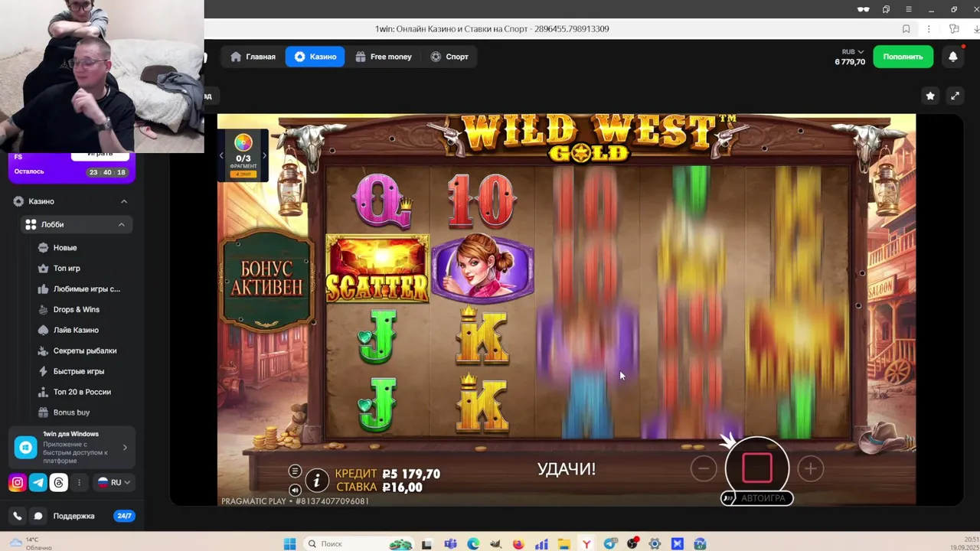Screen dimensions: 980x551
Task: Open Поддержка support link
Action: point(73,517)
